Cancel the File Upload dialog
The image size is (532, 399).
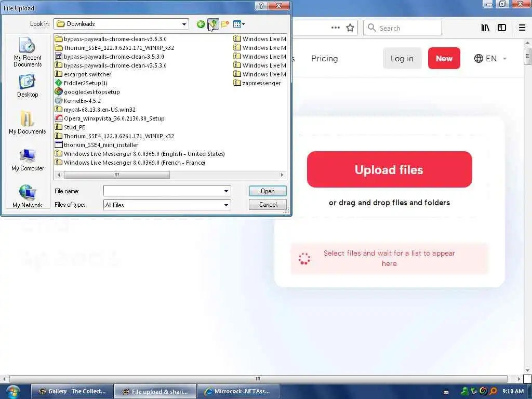click(x=268, y=205)
